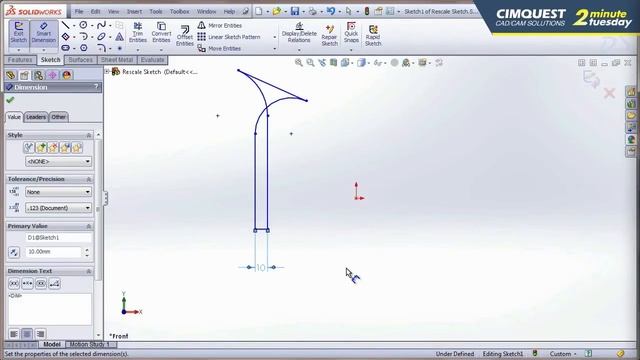Open the Insert menu
The width and height of the screenshot is (640, 360).
pos(134,11)
